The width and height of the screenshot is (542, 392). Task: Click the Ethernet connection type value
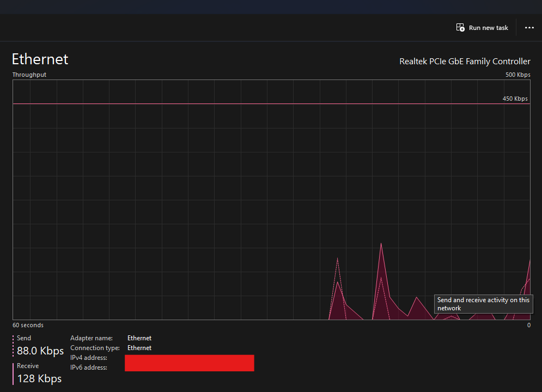click(139, 348)
